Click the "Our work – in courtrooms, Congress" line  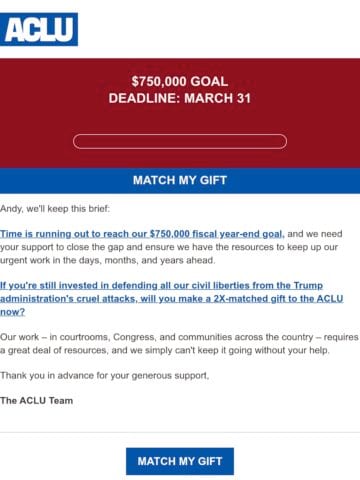(179, 337)
